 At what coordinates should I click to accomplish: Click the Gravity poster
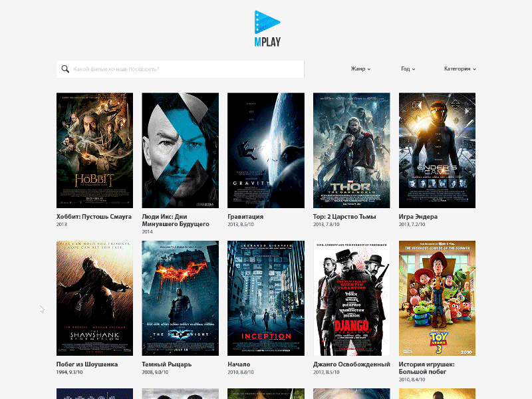265,149
